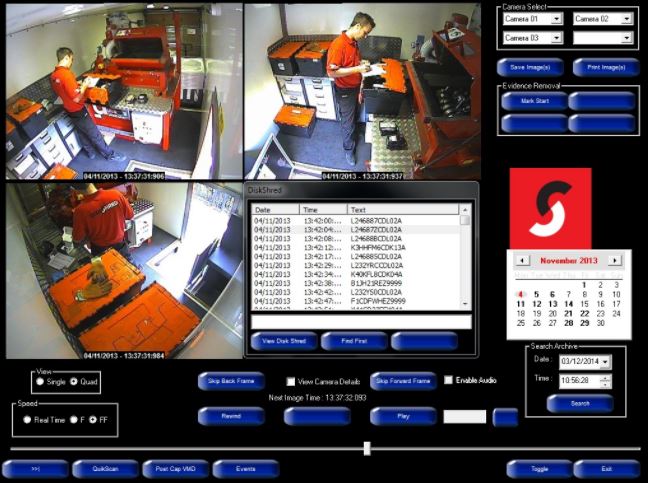Click DiskShred list scroll-down arrow
This screenshot has height=483, width=648.
click(465, 304)
